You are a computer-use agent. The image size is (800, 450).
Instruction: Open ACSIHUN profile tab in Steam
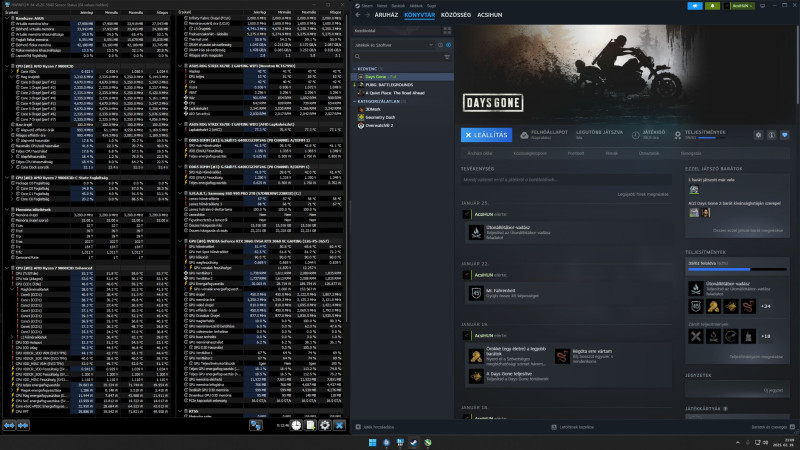[490, 15]
